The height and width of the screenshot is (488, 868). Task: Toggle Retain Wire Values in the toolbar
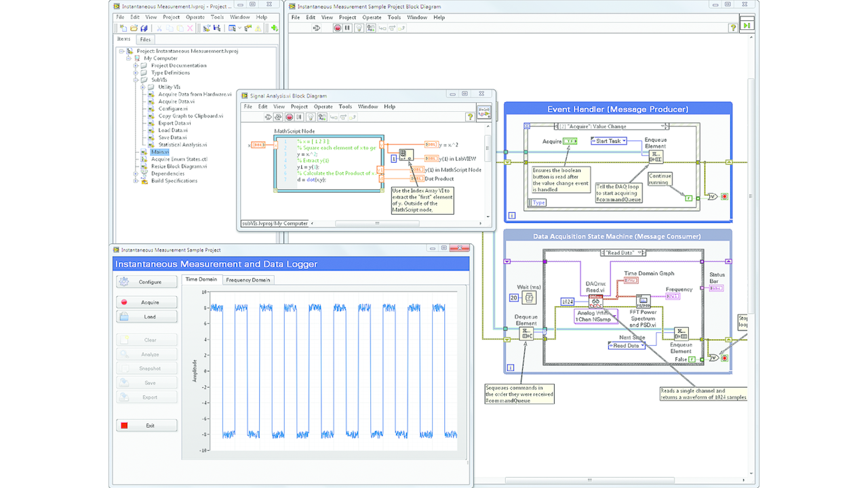321,117
